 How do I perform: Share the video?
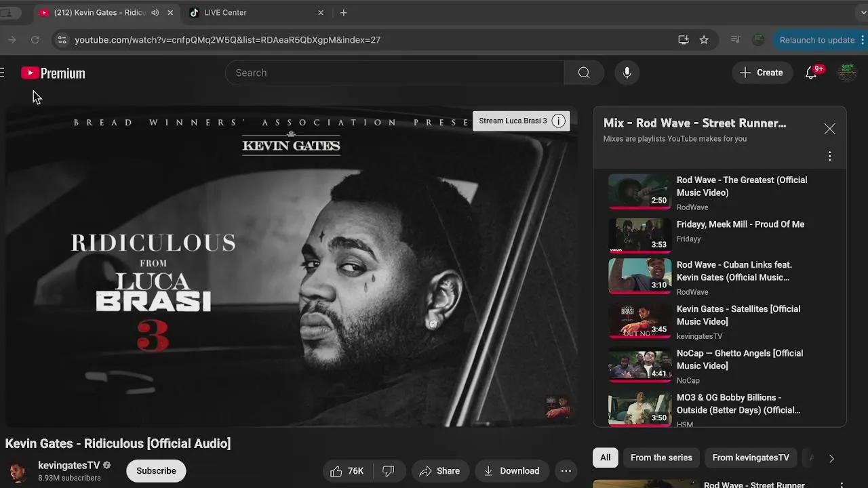tap(439, 471)
